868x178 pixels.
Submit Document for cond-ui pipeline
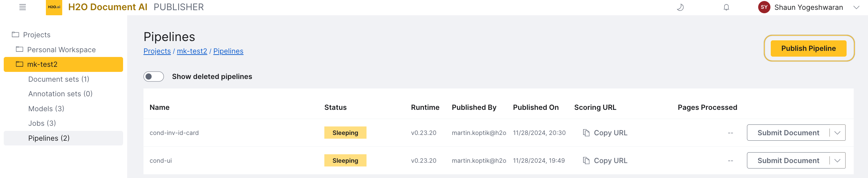[x=788, y=160]
